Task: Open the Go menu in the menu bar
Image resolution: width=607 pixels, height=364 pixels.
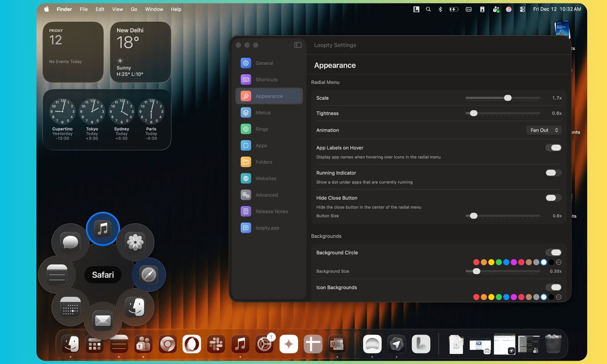Action: (x=134, y=9)
